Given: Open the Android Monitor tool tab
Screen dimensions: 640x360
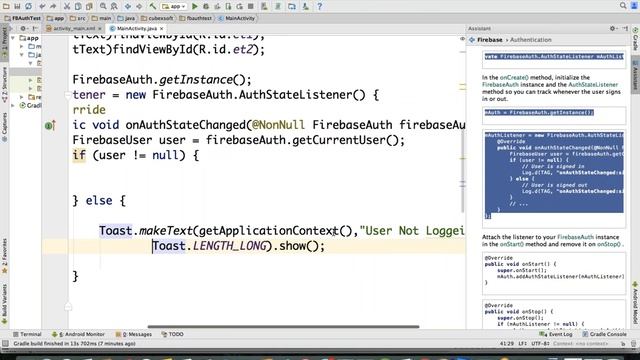Looking at the screenshot, I should pyautogui.click(x=78, y=334).
